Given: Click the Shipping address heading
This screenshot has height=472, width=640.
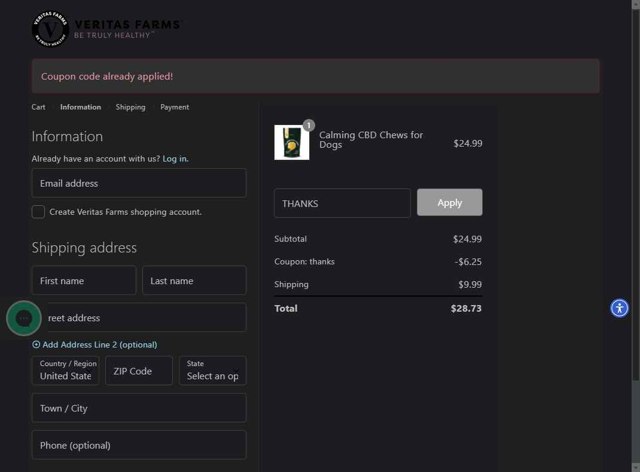Looking at the screenshot, I should [x=84, y=248].
